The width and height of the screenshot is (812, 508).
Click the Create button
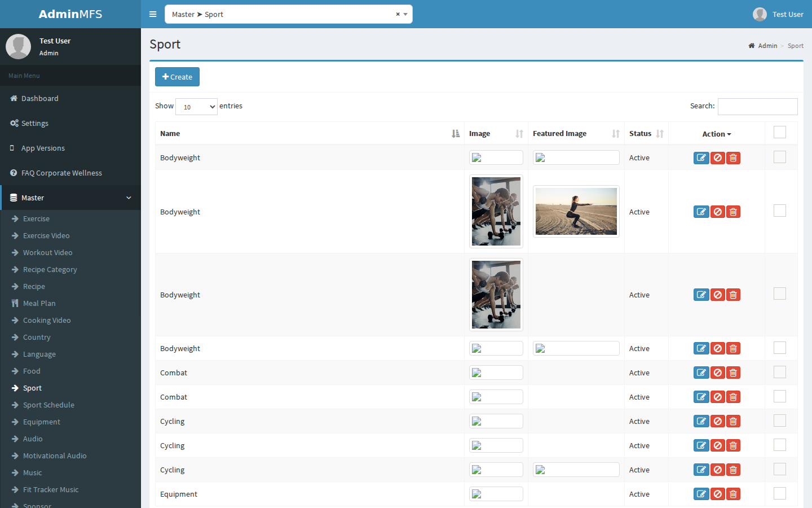tap(177, 77)
